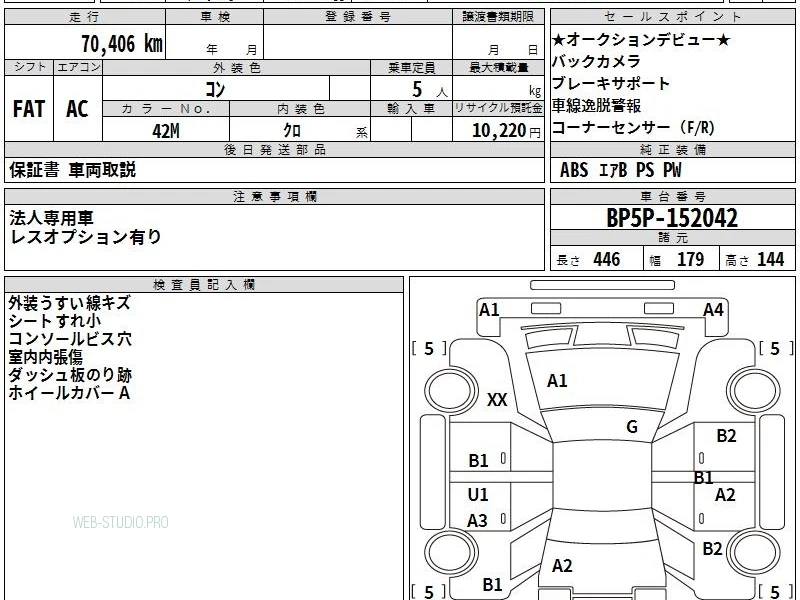
Task: Click the ブレーキサポート sales point
Action: point(611,83)
